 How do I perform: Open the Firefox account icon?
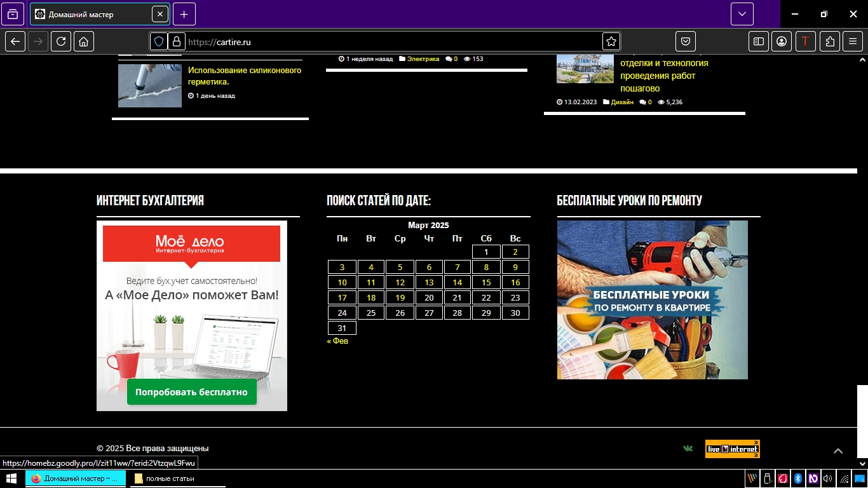[782, 41]
